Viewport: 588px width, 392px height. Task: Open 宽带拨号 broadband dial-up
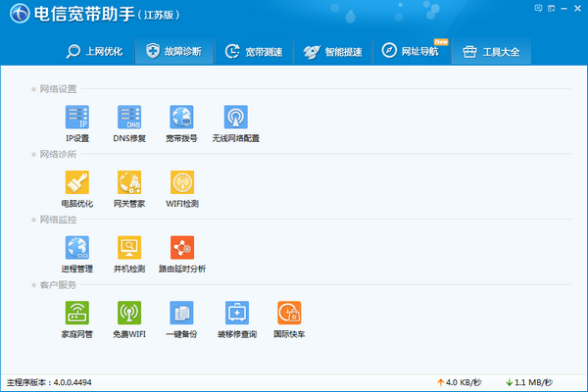pyautogui.click(x=181, y=119)
